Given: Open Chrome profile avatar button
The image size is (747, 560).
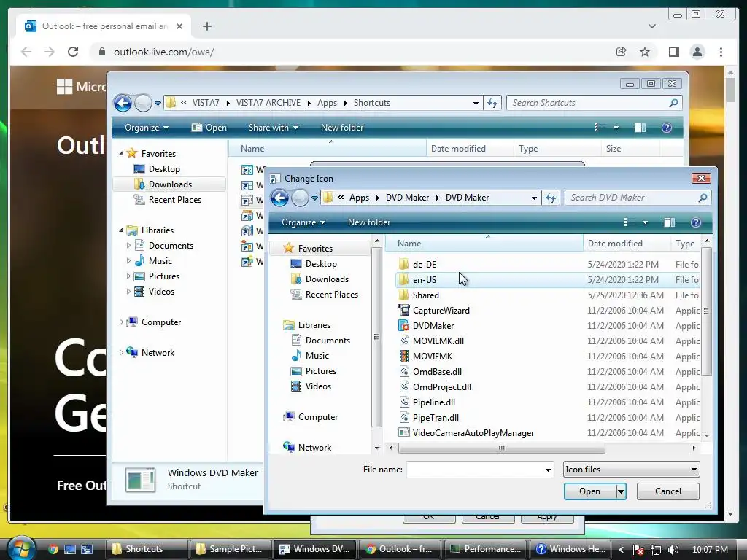Looking at the screenshot, I should tap(697, 52).
